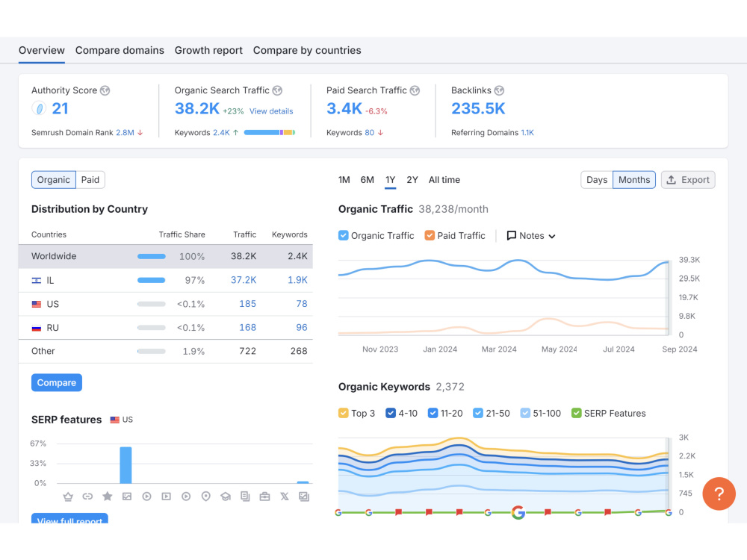Click the large Google G marker on the keywords timeline
The height and width of the screenshot is (560, 747).
[518, 512]
